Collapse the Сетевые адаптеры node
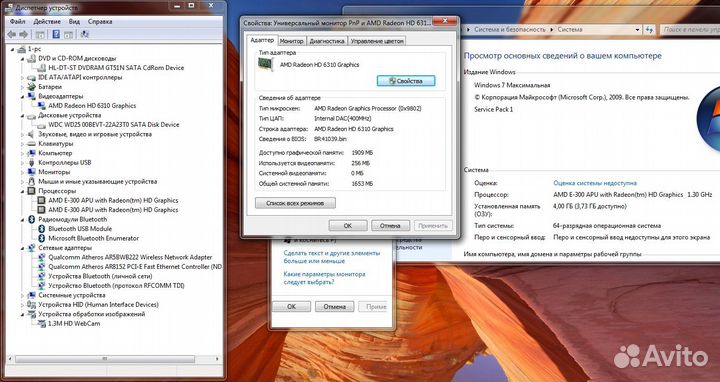Image resolution: width=720 pixels, height=382 pixels. tap(22, 248)
